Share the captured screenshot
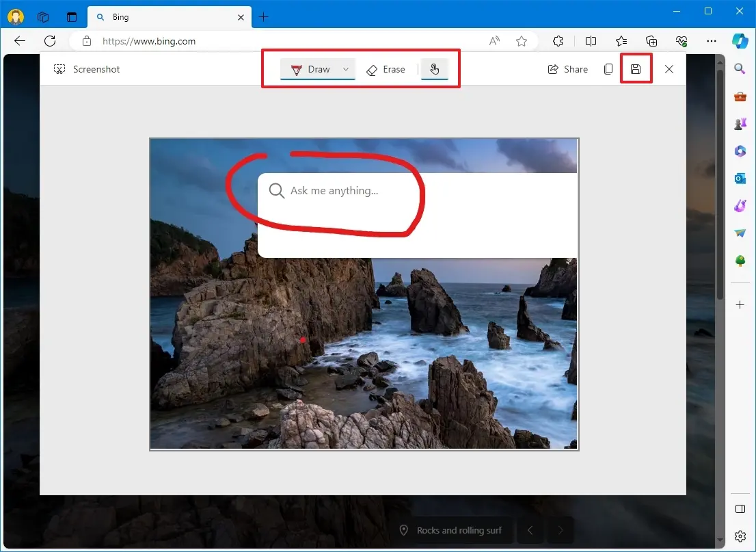 (x=567, y=69)
